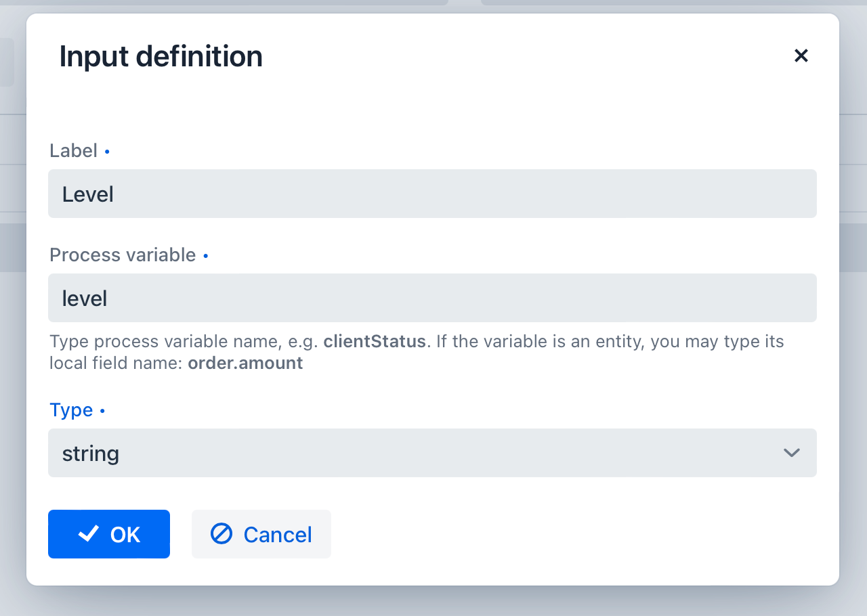Click the X icon in the top right corner

click(801, 56)
